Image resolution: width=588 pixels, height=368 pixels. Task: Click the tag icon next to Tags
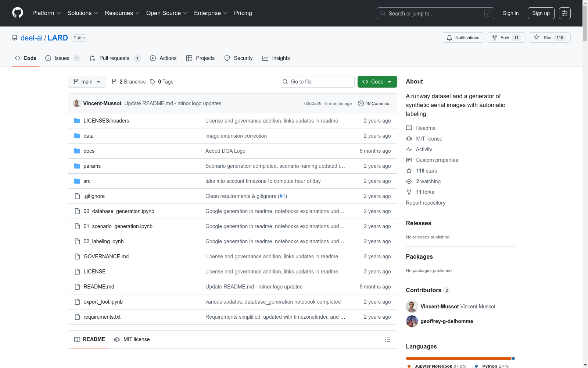153,82
